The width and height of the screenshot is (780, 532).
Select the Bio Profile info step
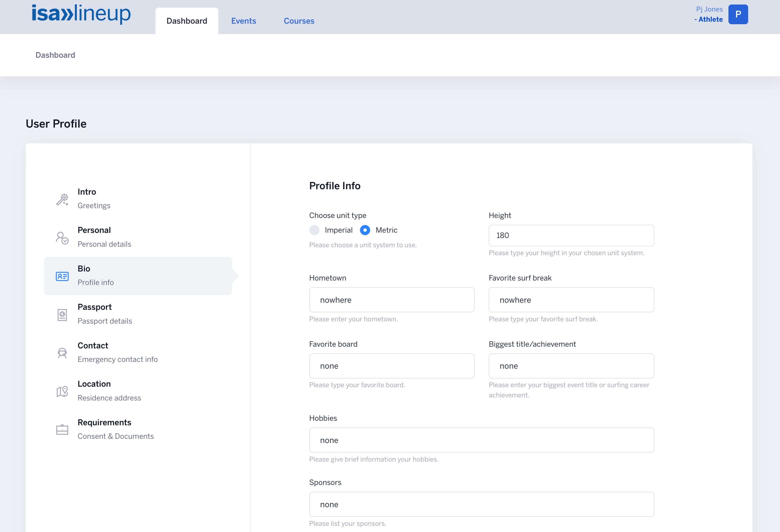pyautogui.click(x=138, y=276)
